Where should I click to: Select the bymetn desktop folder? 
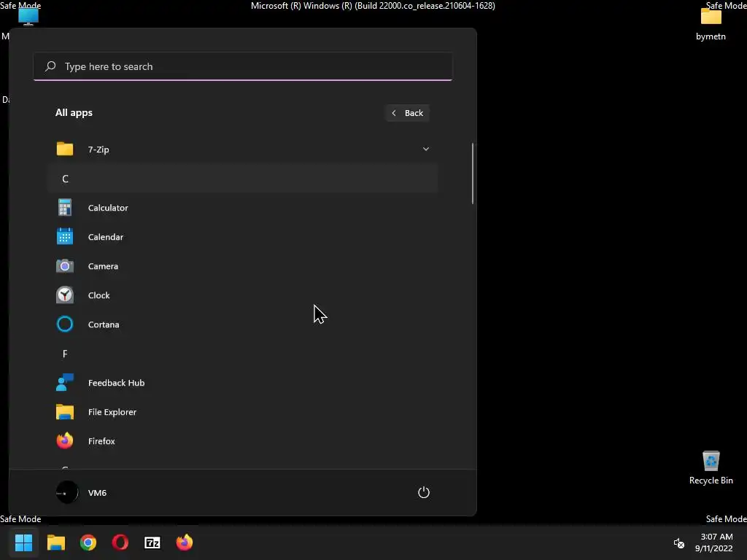tap(711, 24)
